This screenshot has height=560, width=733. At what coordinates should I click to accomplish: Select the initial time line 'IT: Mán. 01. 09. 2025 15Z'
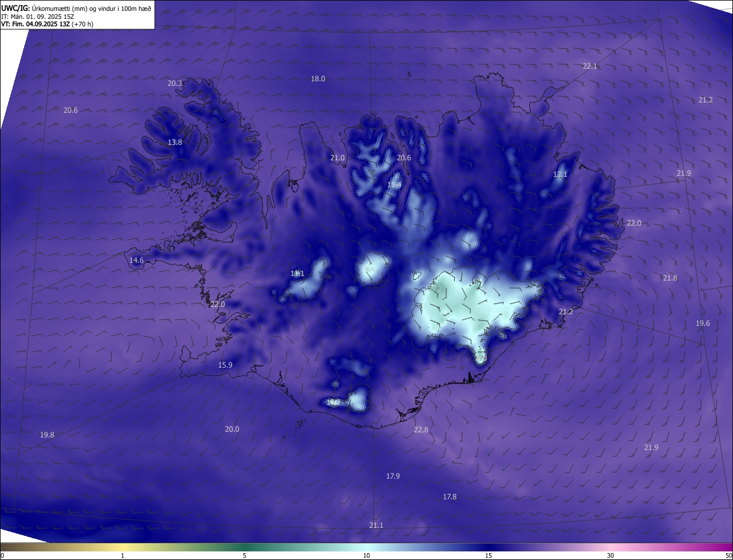(x=37, y=16)
